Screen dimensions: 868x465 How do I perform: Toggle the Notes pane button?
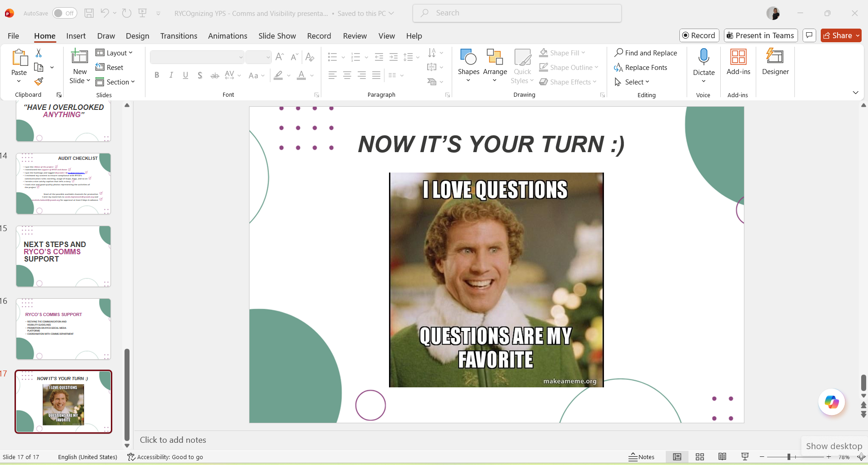tap(641, 457)
